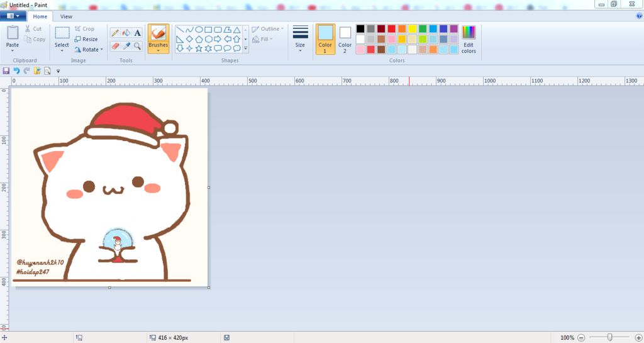Click the Copy button
The width and height of the screenshot is (644, 343).
(35, 39)
